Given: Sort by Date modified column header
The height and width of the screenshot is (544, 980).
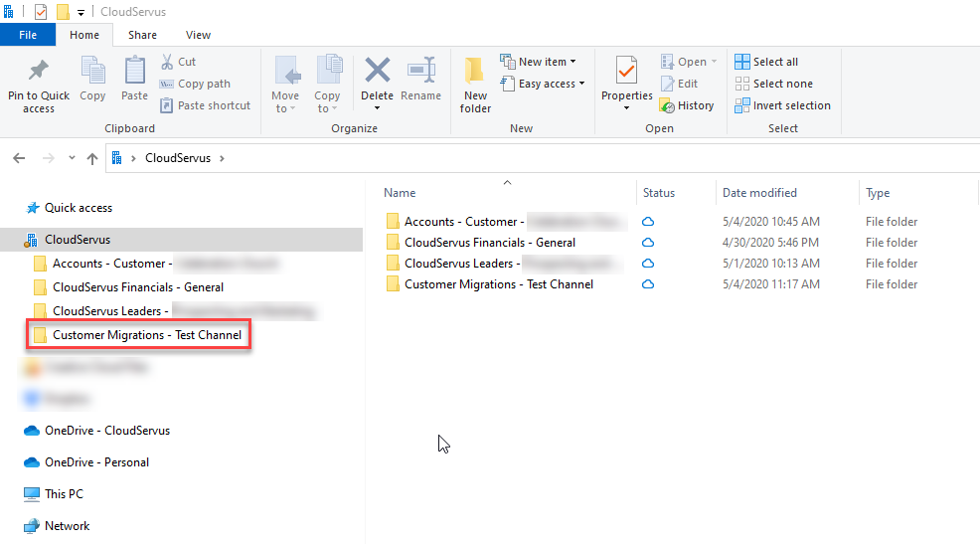Looking at the screenshot, I should click(759, 193).
